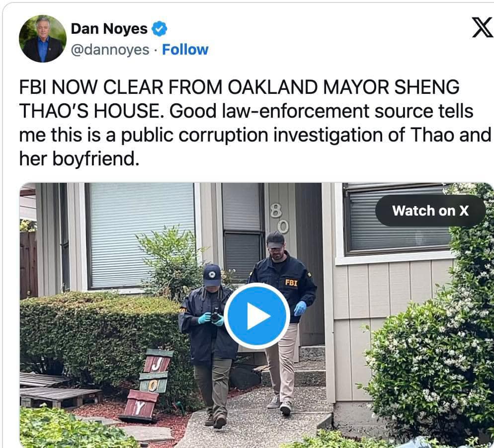Click the FBI patch on agent's jacket
Image resolution: width=494 pixels, height=448 pixels.
pos(291,283)
